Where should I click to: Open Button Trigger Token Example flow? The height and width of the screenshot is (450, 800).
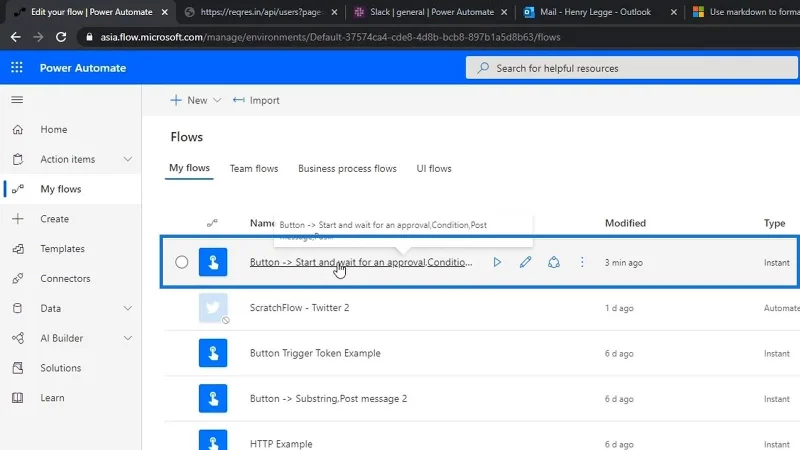315,353
